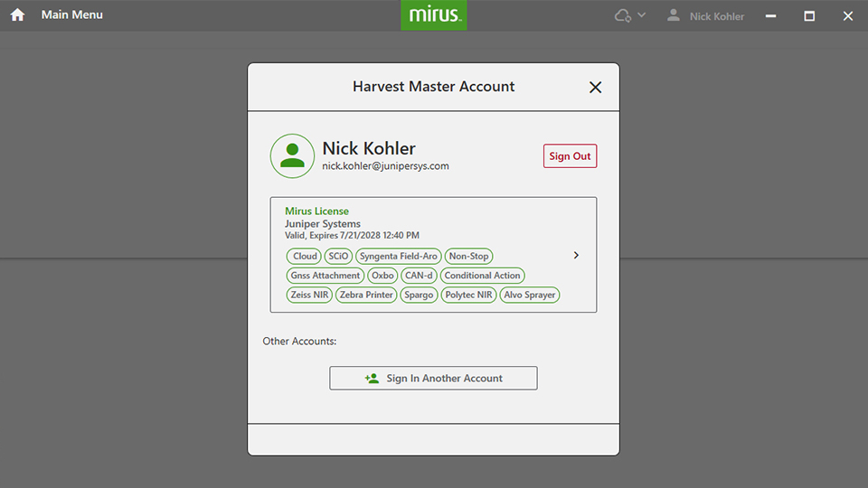Image resolution: width=868 pixels, height=488 pixels.
Task: Select the Cloud license tag
Action: (305, 256)
